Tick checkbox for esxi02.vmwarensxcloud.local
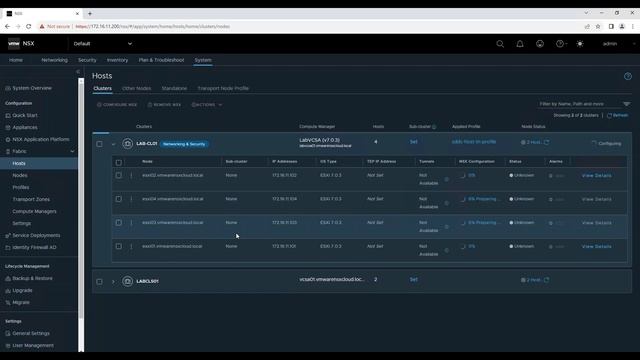 point(118,176)
